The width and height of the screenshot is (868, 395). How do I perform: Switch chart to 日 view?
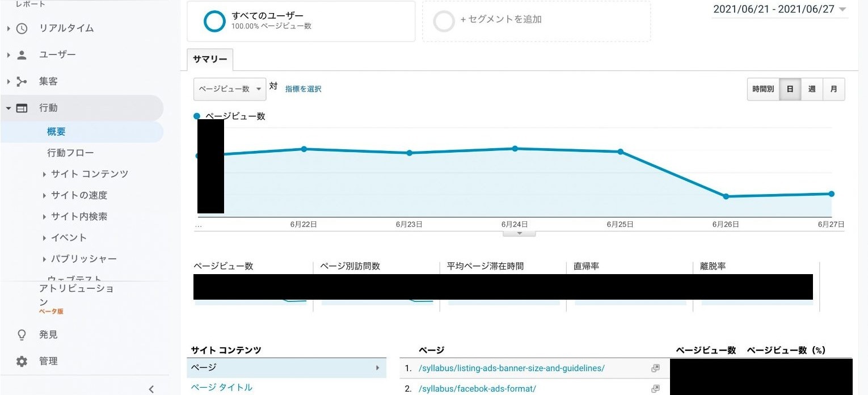coord(790,89)
